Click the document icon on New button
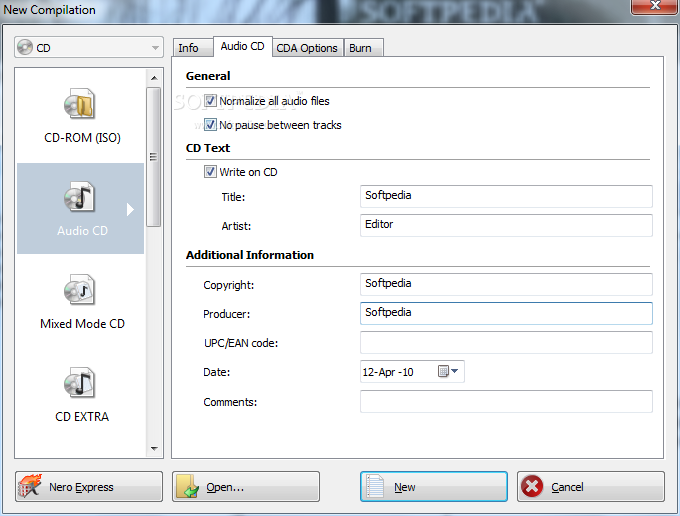680x516 pixels. (x=375, y=486)
